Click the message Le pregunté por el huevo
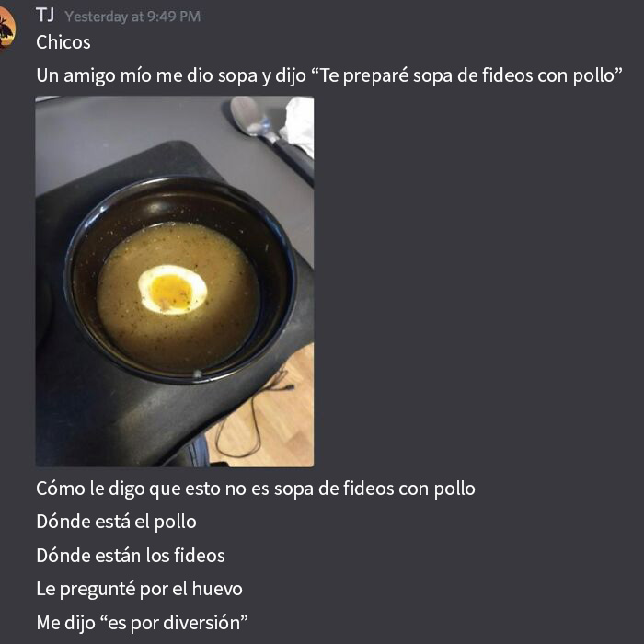Screen dimensions: 644x644 pos(139,589)
